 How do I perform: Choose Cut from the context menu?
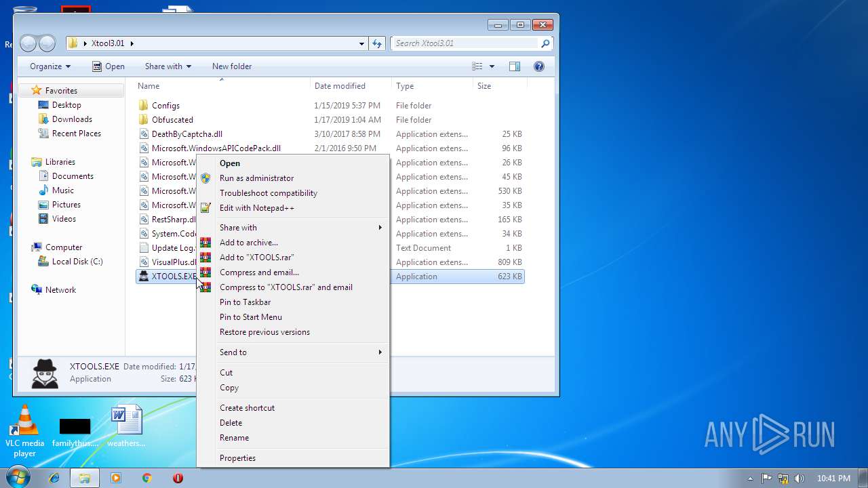click(294, 373)
